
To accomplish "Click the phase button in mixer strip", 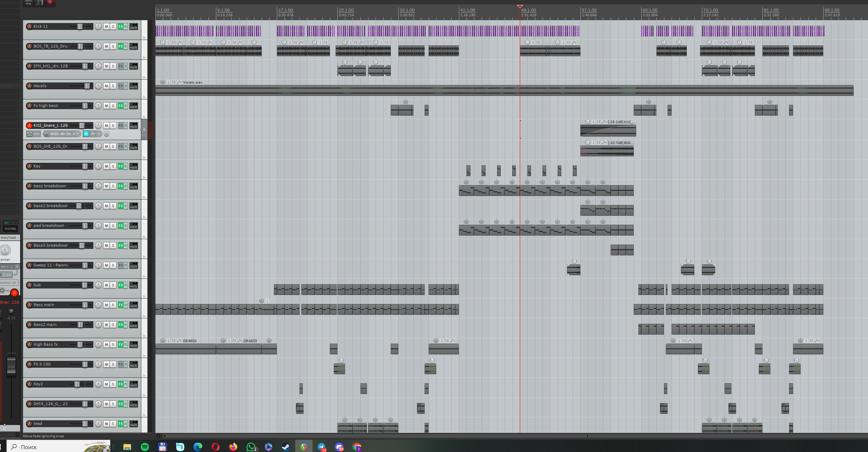I will (x=11, y=311).
